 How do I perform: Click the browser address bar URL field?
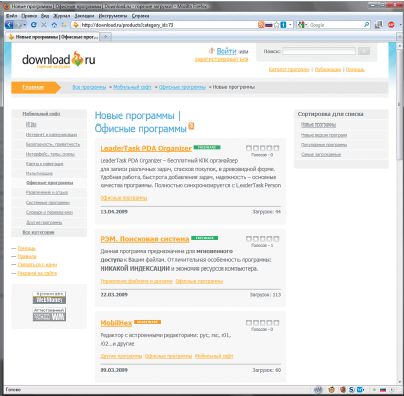click(168, 25)
